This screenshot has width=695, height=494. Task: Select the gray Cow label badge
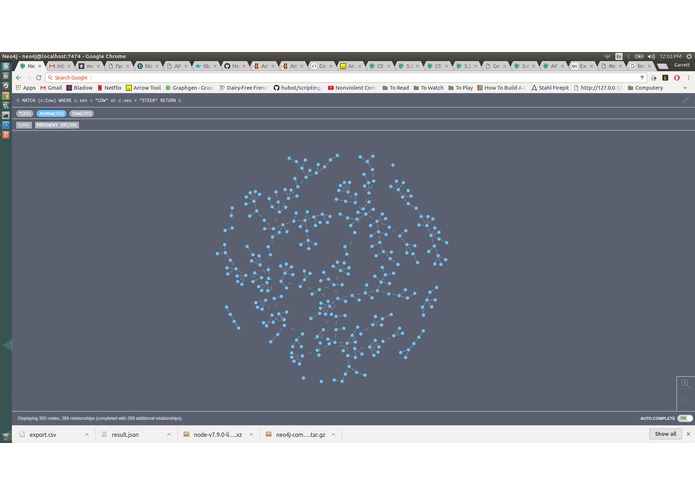pyautogui.click(x=82, y=113)
